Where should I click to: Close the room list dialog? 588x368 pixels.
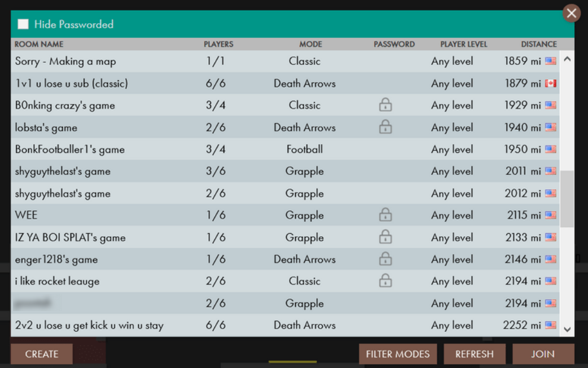pyautogui.click(x=572, y=13)
